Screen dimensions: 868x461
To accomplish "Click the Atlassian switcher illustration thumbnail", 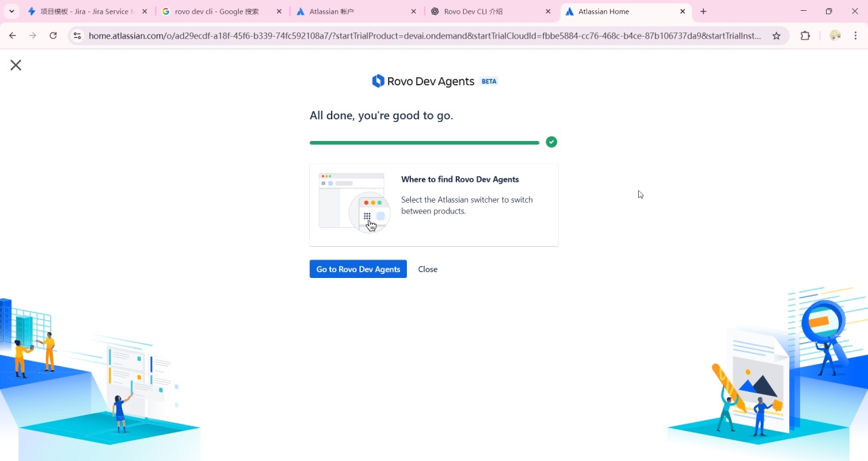I will click(x=355, y=203).
